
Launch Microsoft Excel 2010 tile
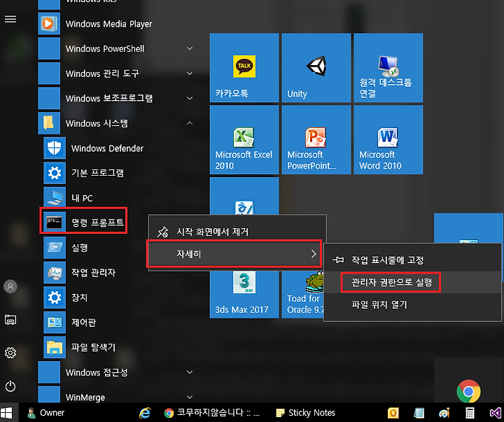click(244, 139)
